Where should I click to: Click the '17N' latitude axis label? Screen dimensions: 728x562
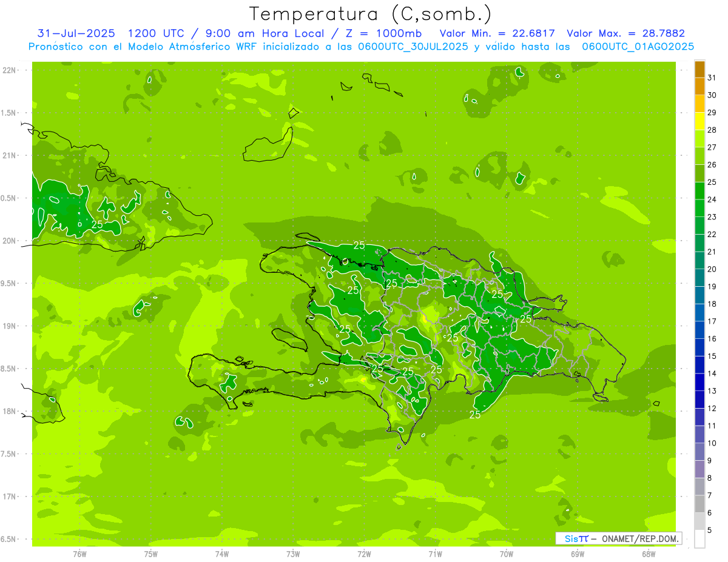[9, 497]
